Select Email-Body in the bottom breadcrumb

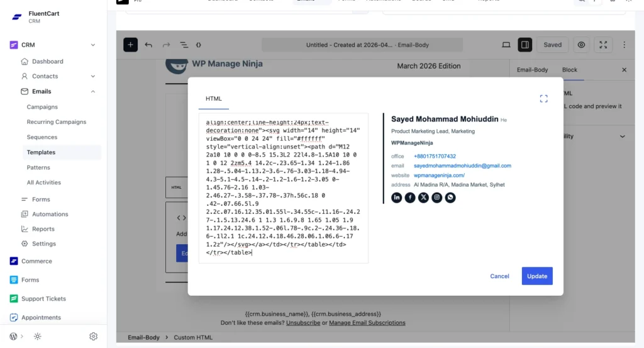(143, 337)
